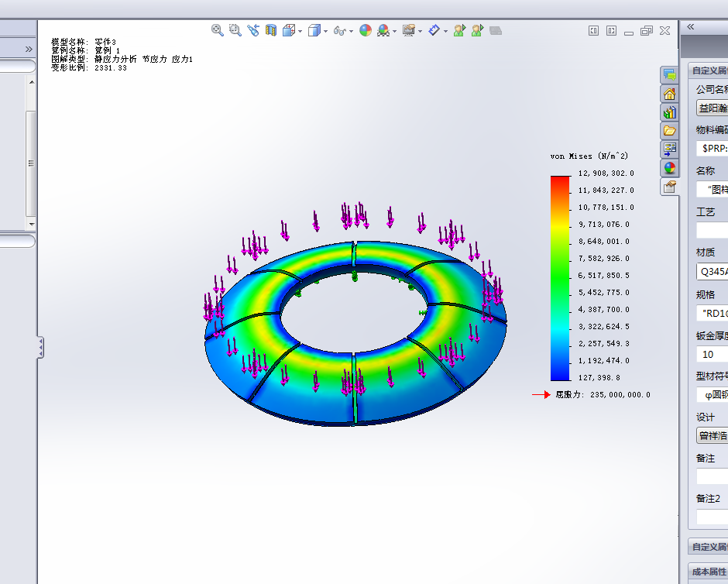Expand rotate-view icon dropdown arrow

pos(446,31)
